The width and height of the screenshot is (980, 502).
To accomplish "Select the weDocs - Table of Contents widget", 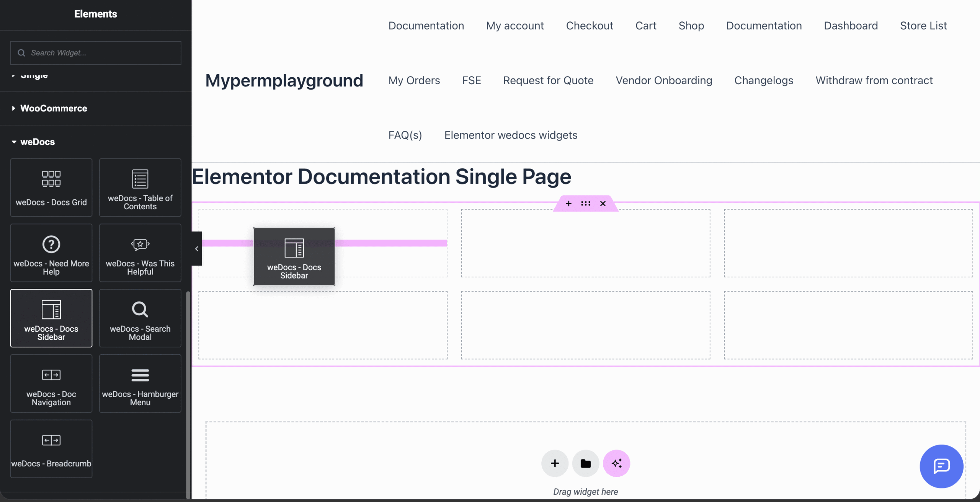I will point(140,187).
